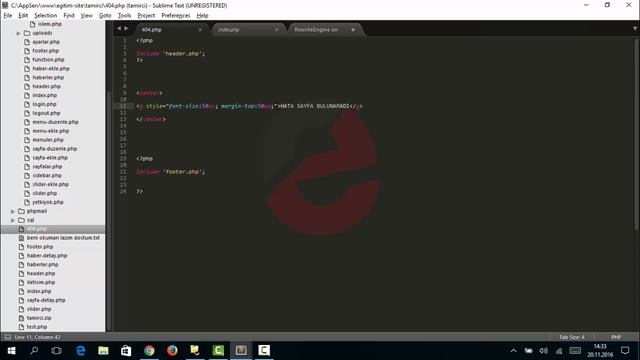The height and width of the screenshot is (360, 640).
Task: Go to the previous tab with left arrow
Action: (x=119, y=29)
